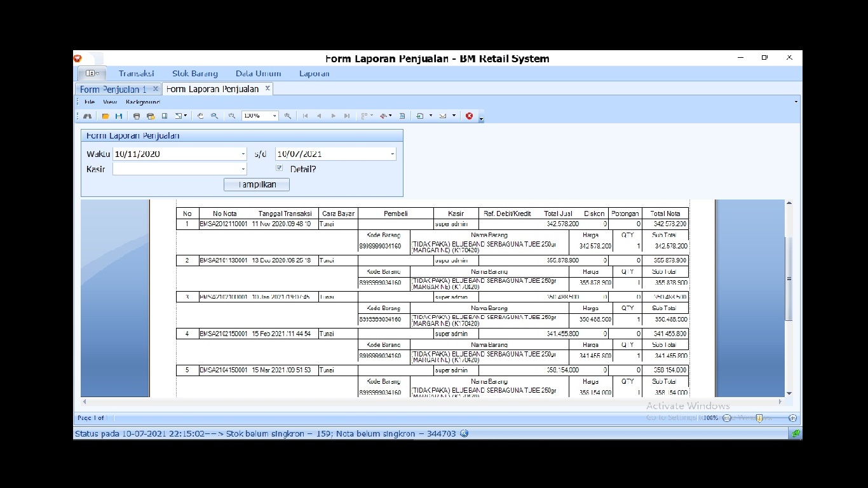868x488 pixels.
Task: Click the green sync icon in status bar
Action: [x=795, y=433]
